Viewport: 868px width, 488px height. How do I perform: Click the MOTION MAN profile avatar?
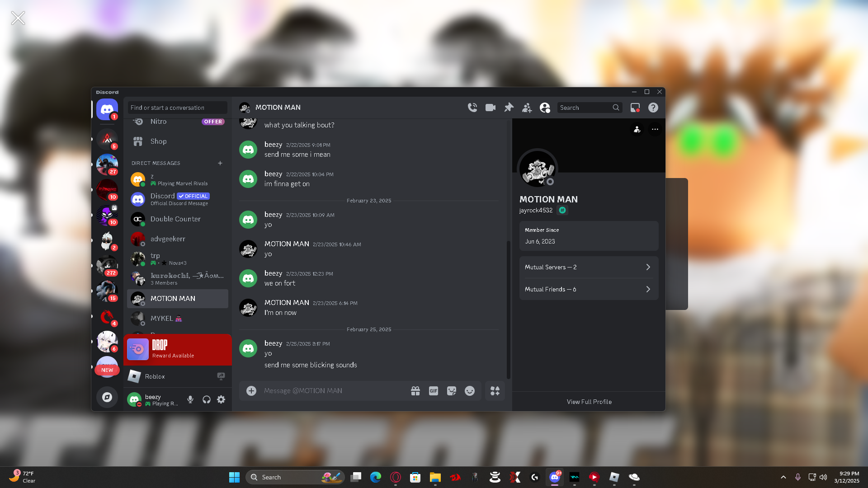[537, 169]
